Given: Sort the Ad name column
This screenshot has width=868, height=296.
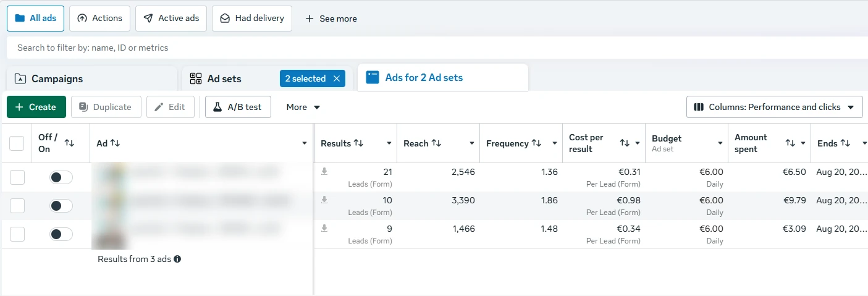Looking at the screenshot, I should [x=115, y=143].
